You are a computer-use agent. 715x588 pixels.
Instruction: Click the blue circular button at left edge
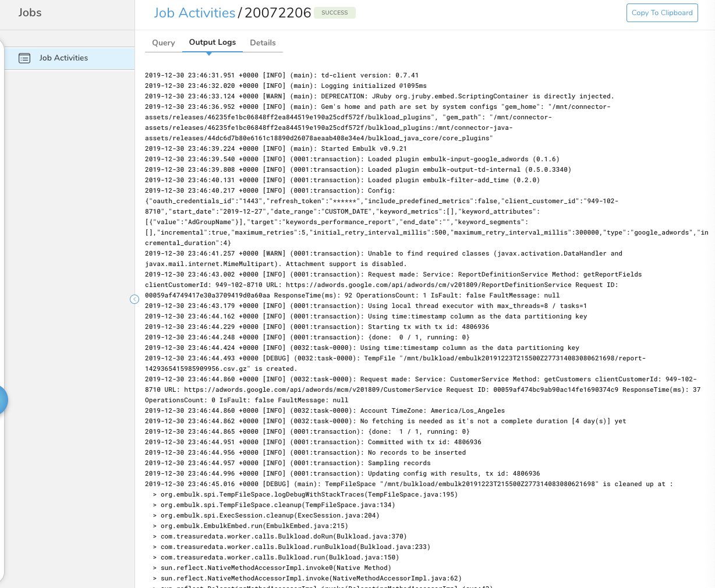(3, 399)
